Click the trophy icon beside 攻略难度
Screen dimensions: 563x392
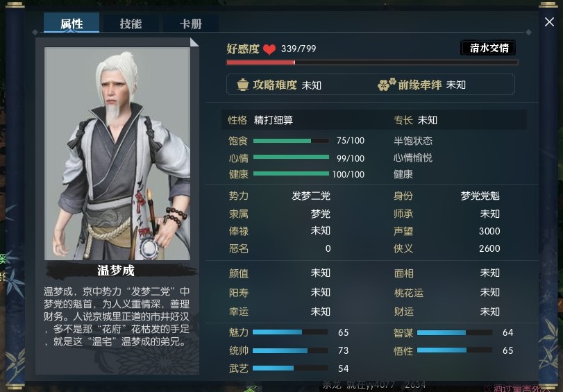[243, 85]
